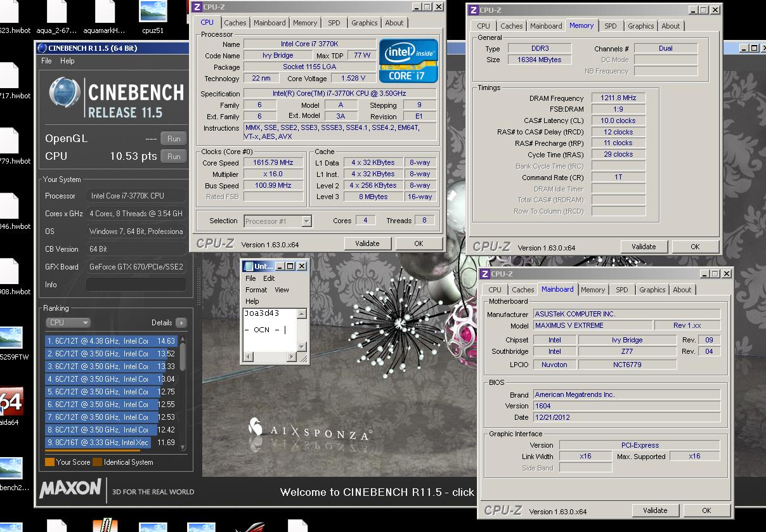
Task: Click the Details arrow button in Ranking
Action: tap(181, 322)
